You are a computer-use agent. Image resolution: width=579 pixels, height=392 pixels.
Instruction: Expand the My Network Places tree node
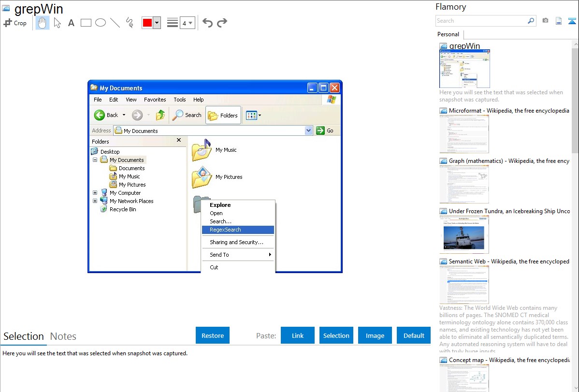click(x=95, y=201)
